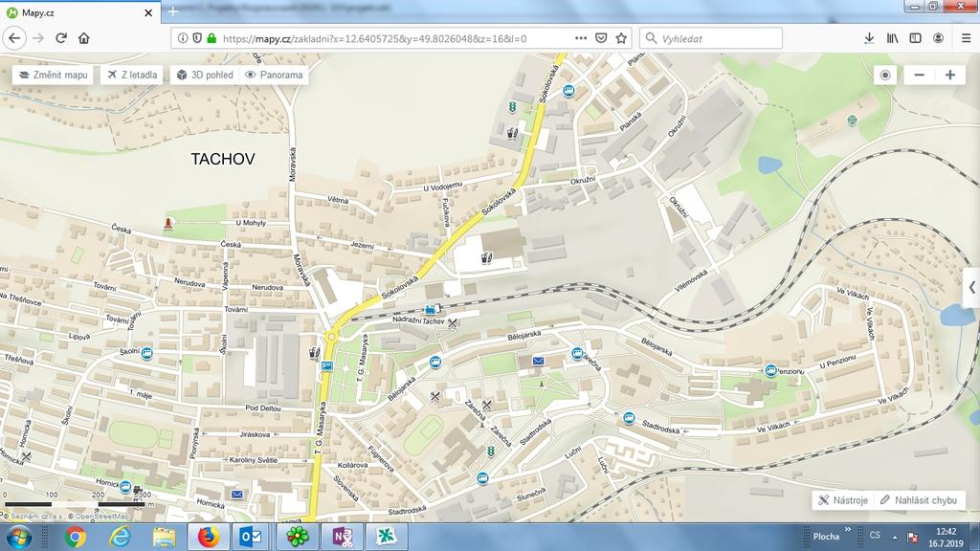This screenshot has height=551, width=980.
Task: Open a new tab with the plus
Action: click(173, 11)
